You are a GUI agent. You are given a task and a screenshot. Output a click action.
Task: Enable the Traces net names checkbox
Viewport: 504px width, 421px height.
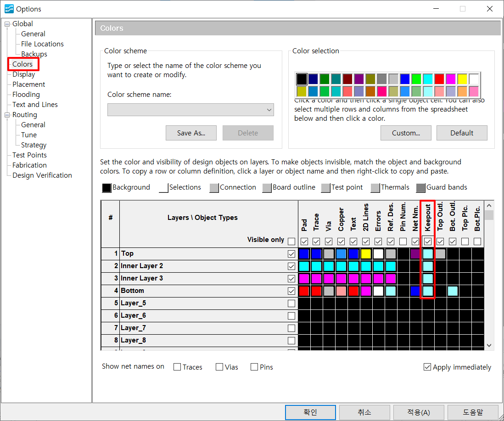click(x=177, y=367)
